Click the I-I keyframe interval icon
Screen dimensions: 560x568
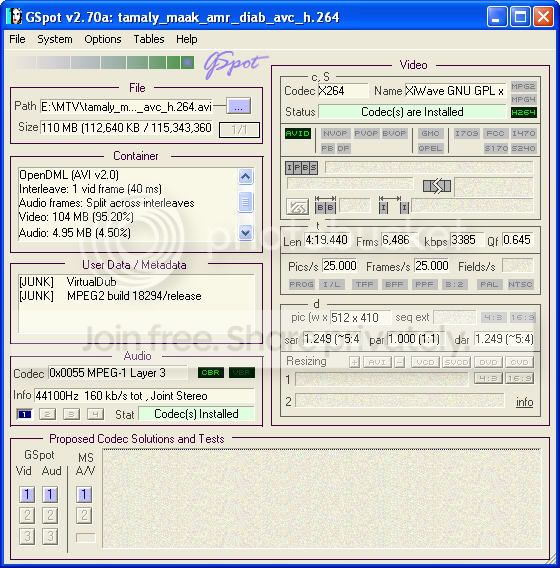point(394,205)
